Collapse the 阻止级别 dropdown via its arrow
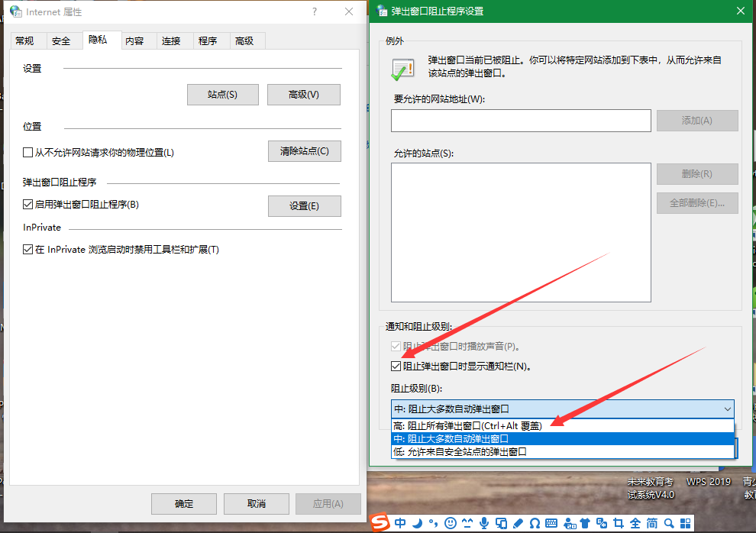The width and height of the screenshot is (756, 533). coord(725,409)
